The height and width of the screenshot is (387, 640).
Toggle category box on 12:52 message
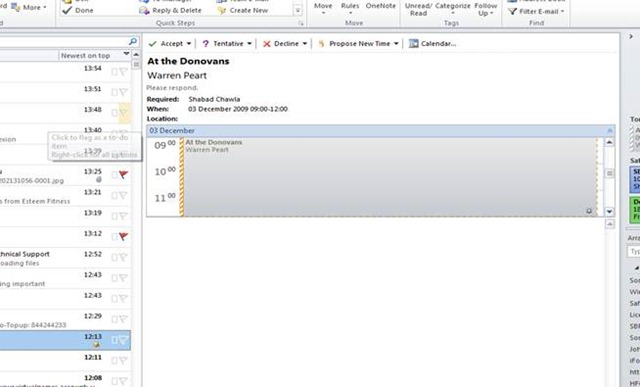[114, 257]
